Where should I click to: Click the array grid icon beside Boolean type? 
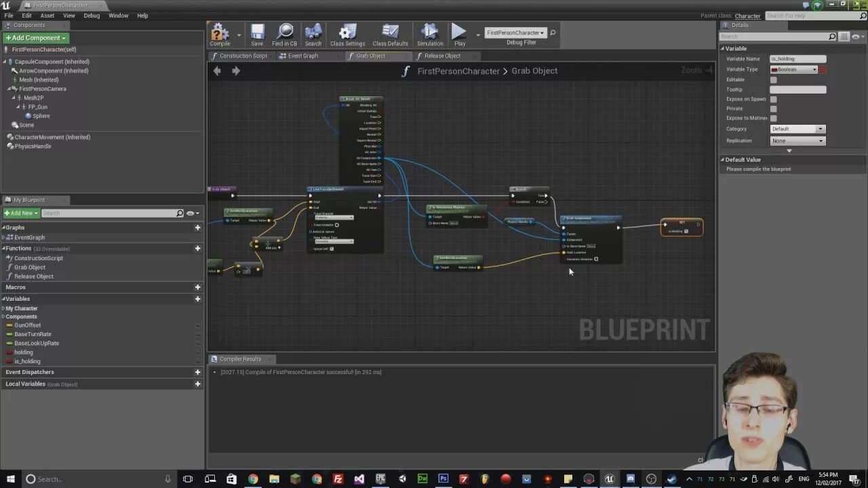[823, 69]
